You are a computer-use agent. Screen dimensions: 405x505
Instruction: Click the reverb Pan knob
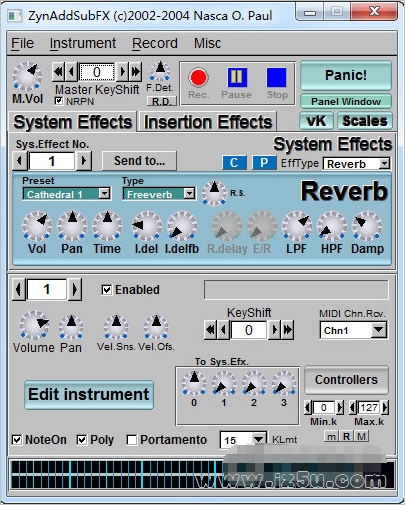(72, 226)
